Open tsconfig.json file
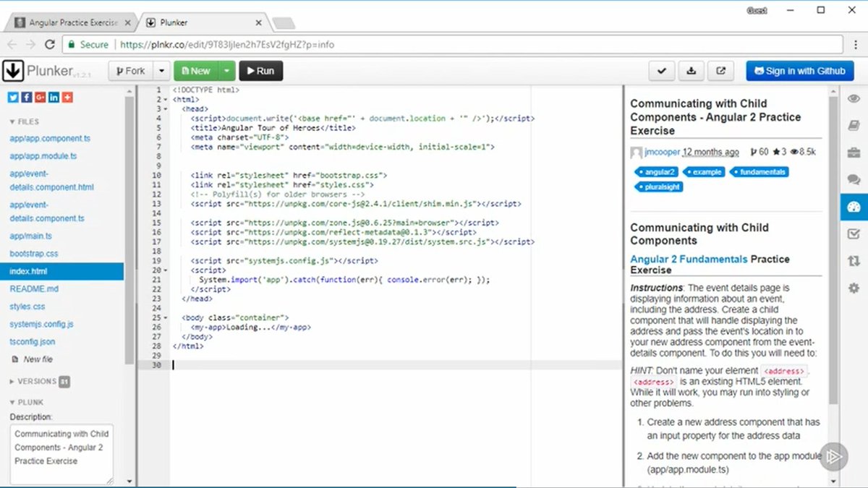868x488 pixels. point(33,341)
